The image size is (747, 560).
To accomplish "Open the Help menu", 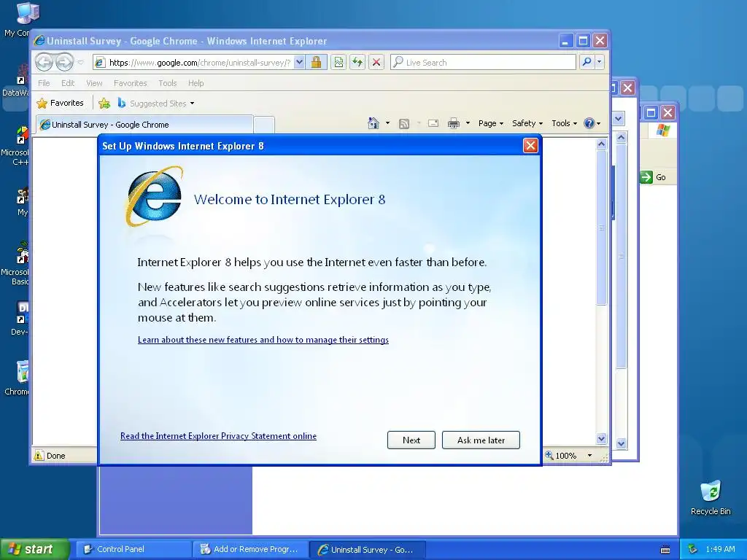I will (x=196, y=83).
